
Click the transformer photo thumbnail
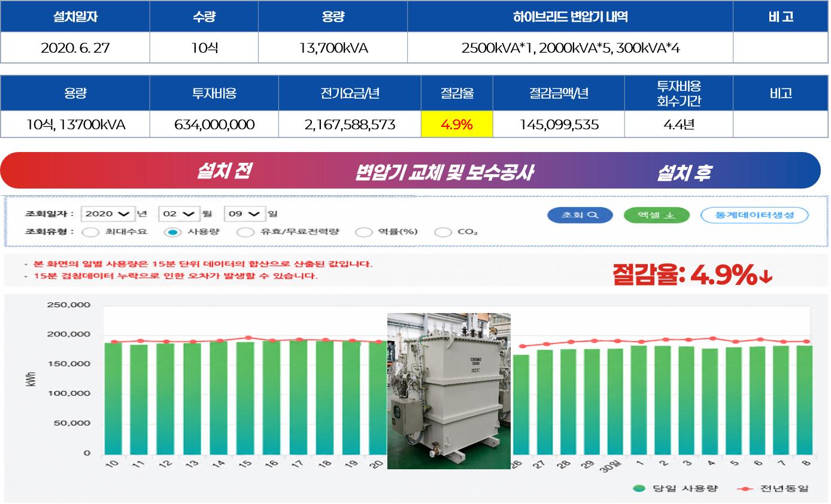coord(448,391)
